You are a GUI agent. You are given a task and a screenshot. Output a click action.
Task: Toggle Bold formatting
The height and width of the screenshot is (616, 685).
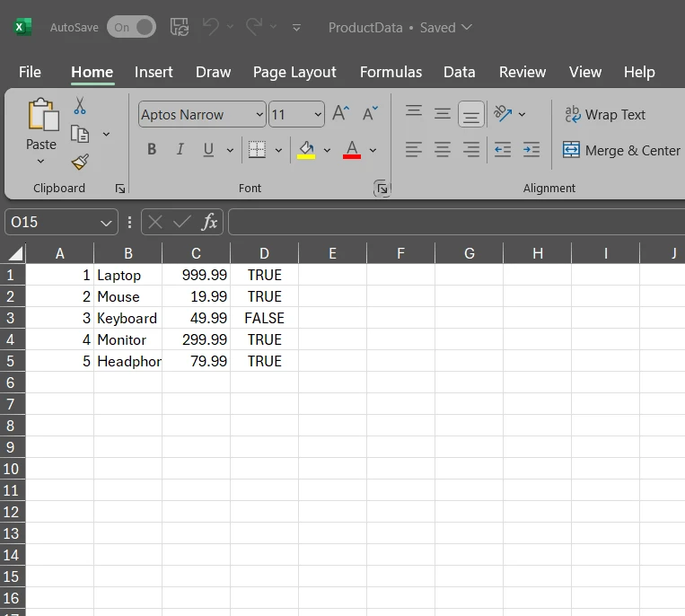coord(152,150)
